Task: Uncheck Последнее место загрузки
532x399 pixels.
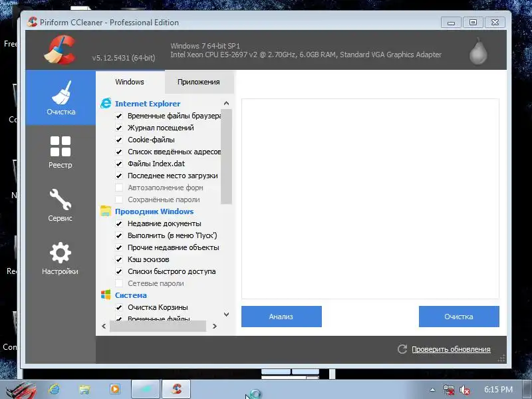Action: pos(119,176)
